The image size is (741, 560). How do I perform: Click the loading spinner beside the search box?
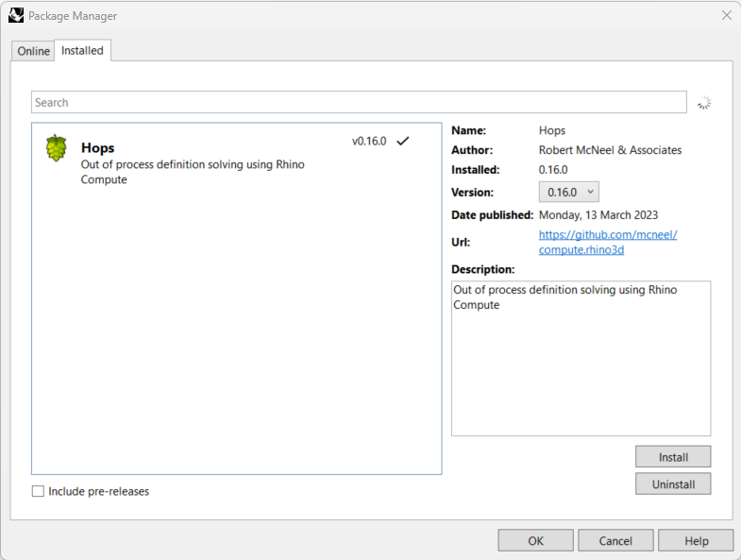tap(703, 103)
